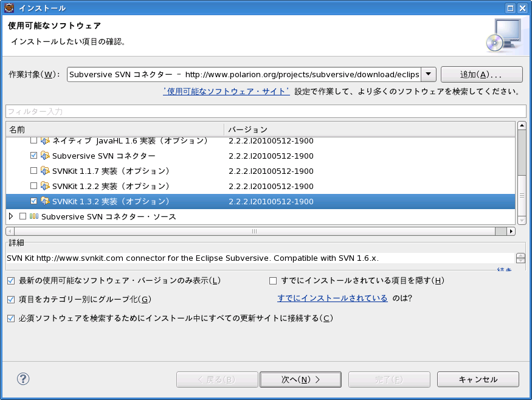Screen dimensions: 532x400
Task: Click the feature icon beside ネイティブ JavaHL 1.6 実装
Action: click(x=45, y=140)
